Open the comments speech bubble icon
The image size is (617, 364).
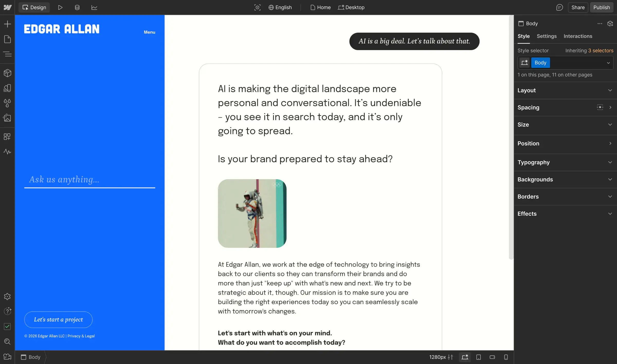click(x=559, y=7)
